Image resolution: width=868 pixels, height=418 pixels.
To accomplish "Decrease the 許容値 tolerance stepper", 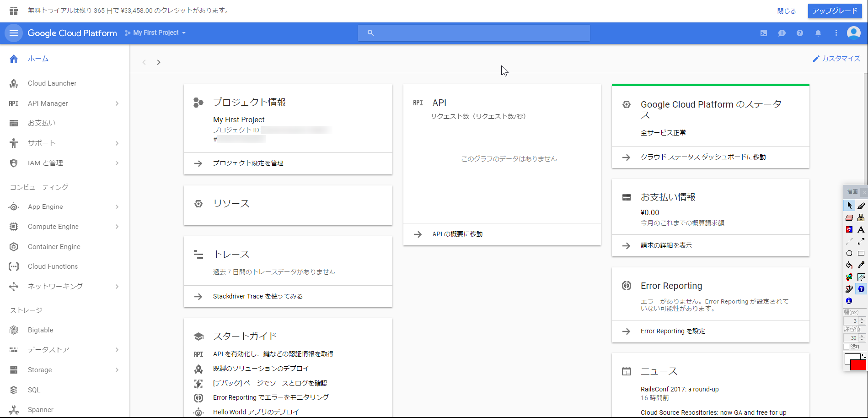I will 862,340.
